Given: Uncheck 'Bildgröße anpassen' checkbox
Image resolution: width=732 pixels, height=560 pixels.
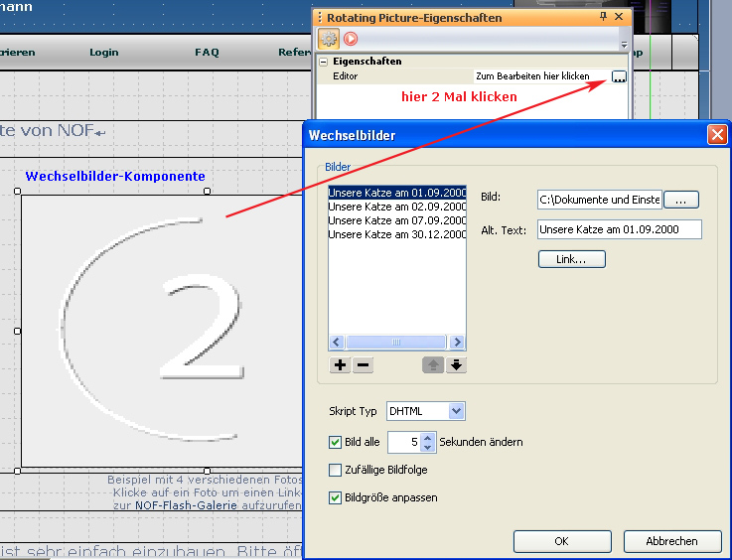Looking at the screenshot, I should click(336, 497).
